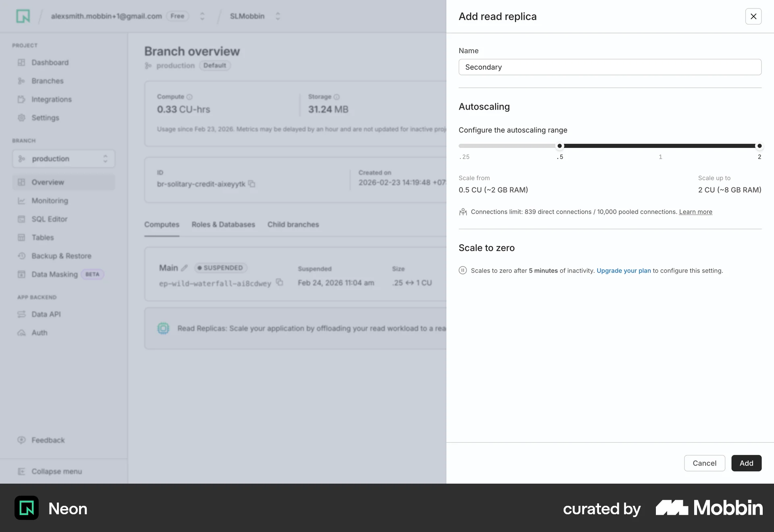
Task: Switch to Child branches tab
Action: [x=293, y=224]
